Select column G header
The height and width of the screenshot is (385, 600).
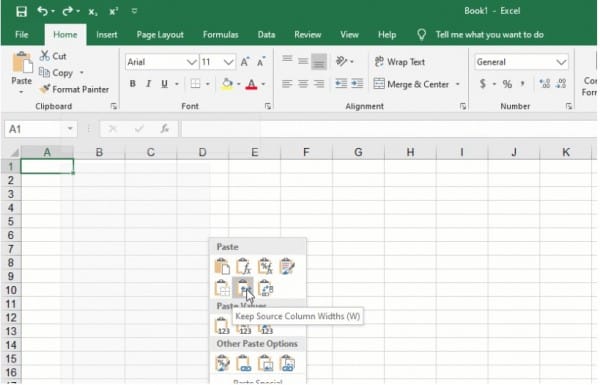pos(358,153)
